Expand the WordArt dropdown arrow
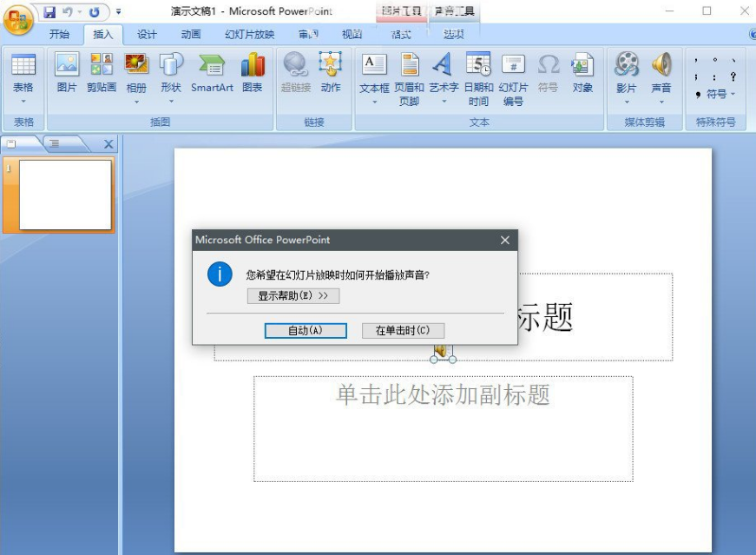 tap(444, 102)
